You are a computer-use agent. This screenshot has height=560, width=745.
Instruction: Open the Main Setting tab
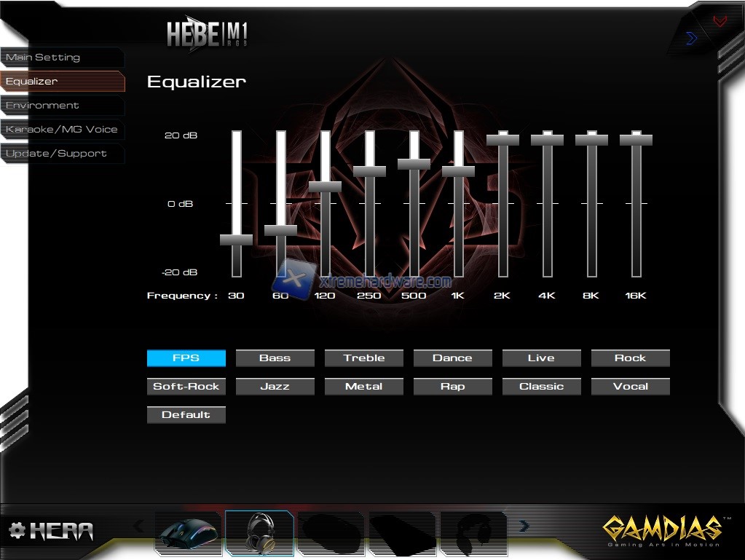point(62,58)
